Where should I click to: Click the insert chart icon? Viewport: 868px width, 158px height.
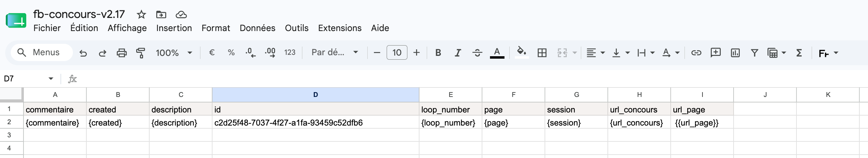[x=735, y=53]
